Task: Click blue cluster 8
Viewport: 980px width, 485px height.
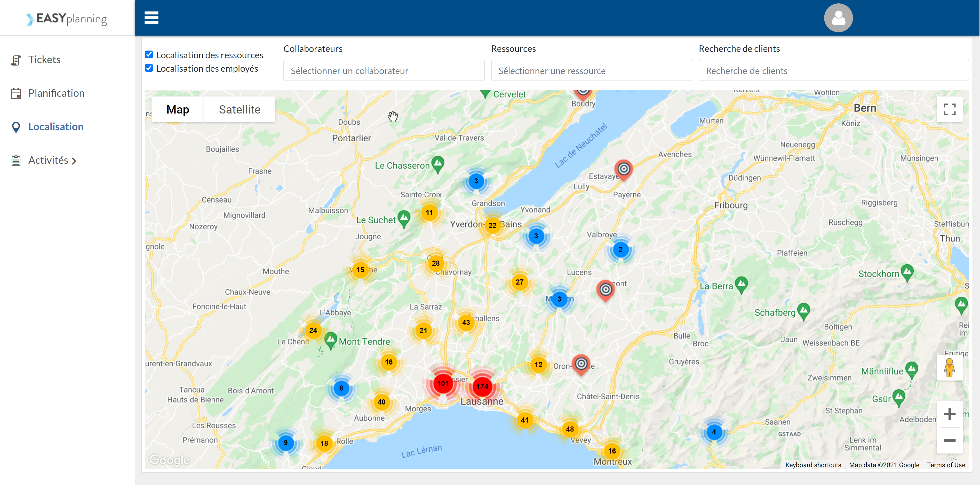Action: click(x=341, y=388)
